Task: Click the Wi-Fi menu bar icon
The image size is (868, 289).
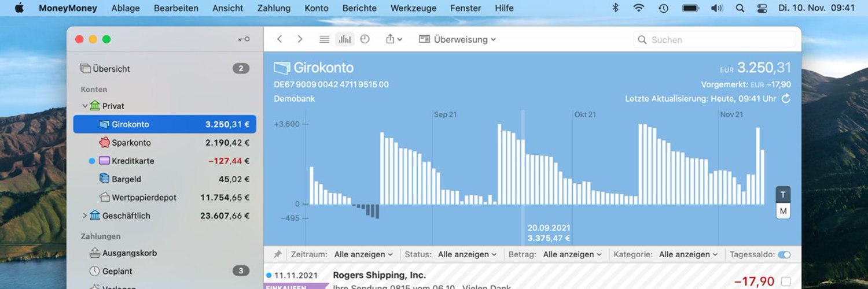Action: (x=639, y=8)
